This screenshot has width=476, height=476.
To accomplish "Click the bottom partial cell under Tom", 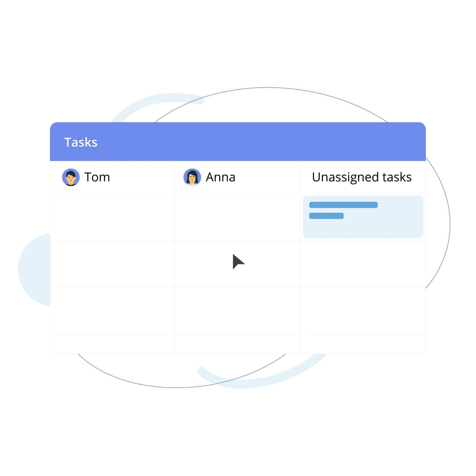I will tap(112, 344).
